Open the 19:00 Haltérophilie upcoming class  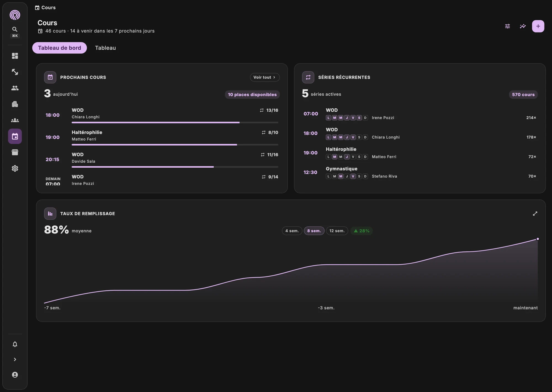(x=162, y=137)
